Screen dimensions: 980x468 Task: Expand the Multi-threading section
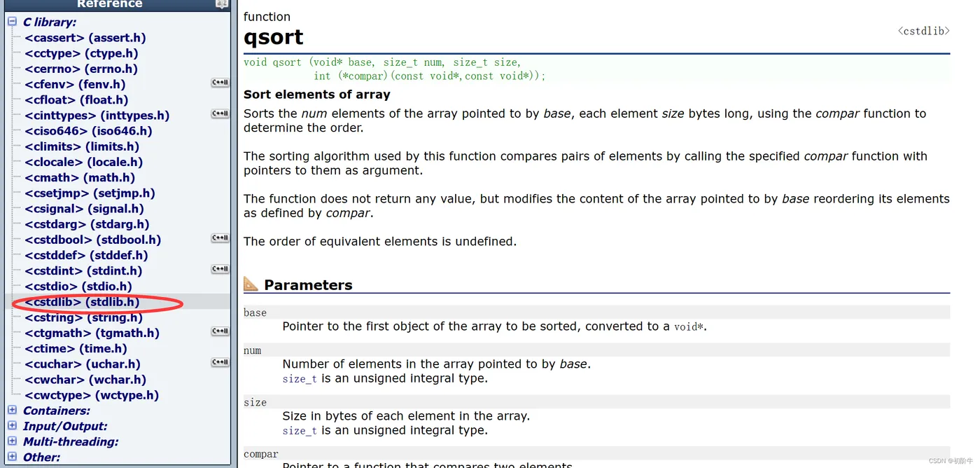[x=12, y=441]
